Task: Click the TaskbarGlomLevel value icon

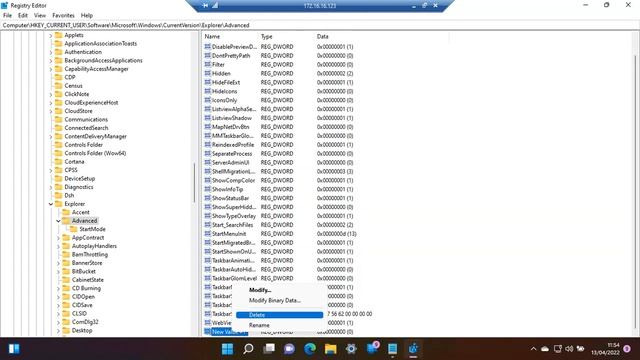Action: tap(207, 278)
